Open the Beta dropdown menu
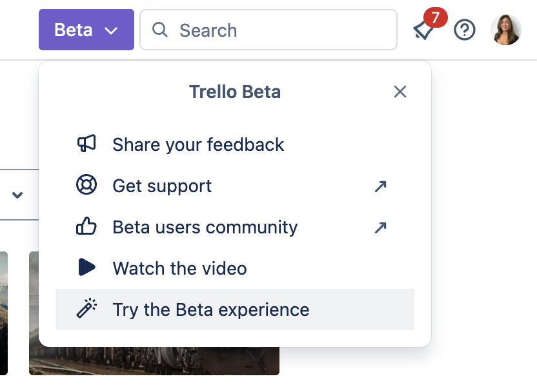 (86, 30)
